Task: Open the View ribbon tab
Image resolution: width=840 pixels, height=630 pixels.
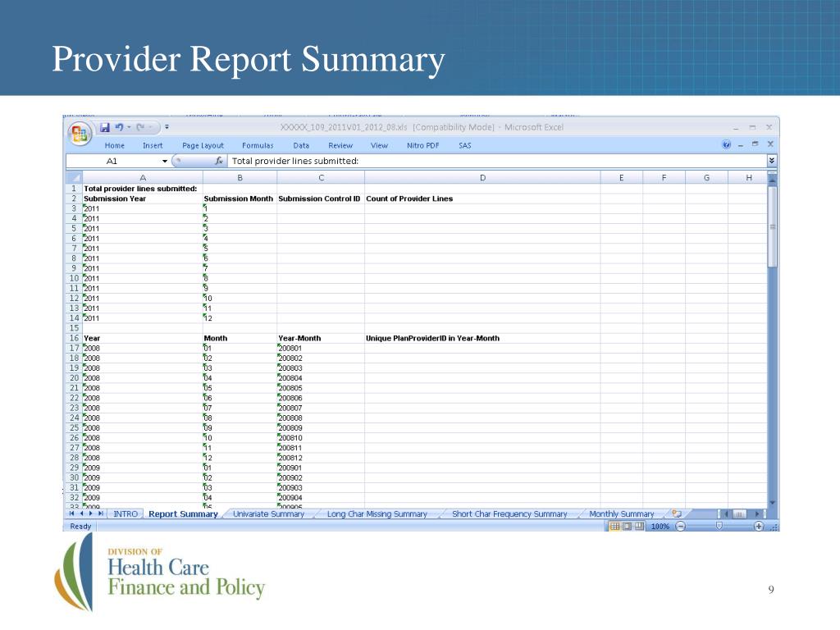Action: (379, 146)
